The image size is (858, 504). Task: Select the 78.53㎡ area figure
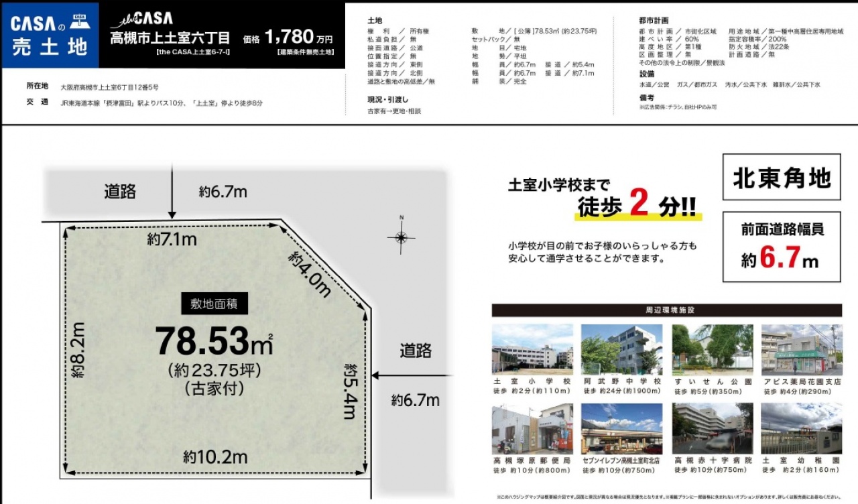click(x=214, y=340)
